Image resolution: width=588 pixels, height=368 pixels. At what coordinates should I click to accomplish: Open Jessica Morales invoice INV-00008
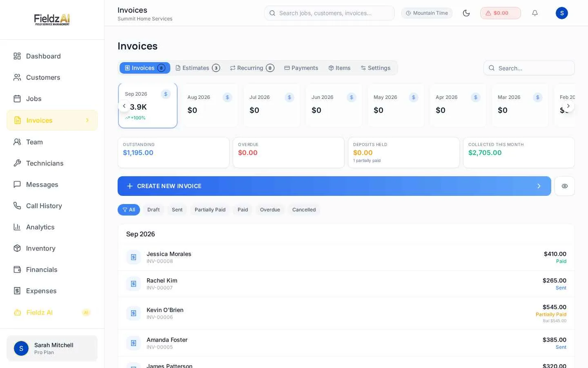[346, 257]
